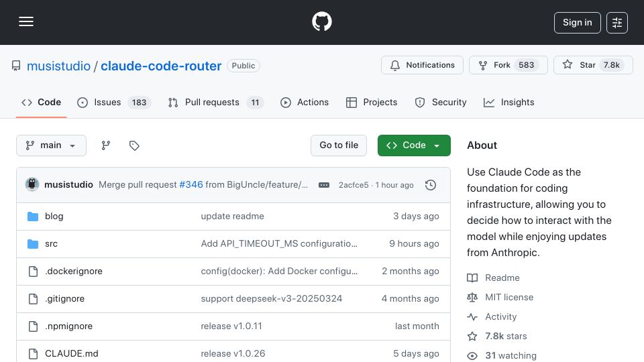Click the Readme book icon
The width and height of the screenshot is (644, 362).
[472, 278]
